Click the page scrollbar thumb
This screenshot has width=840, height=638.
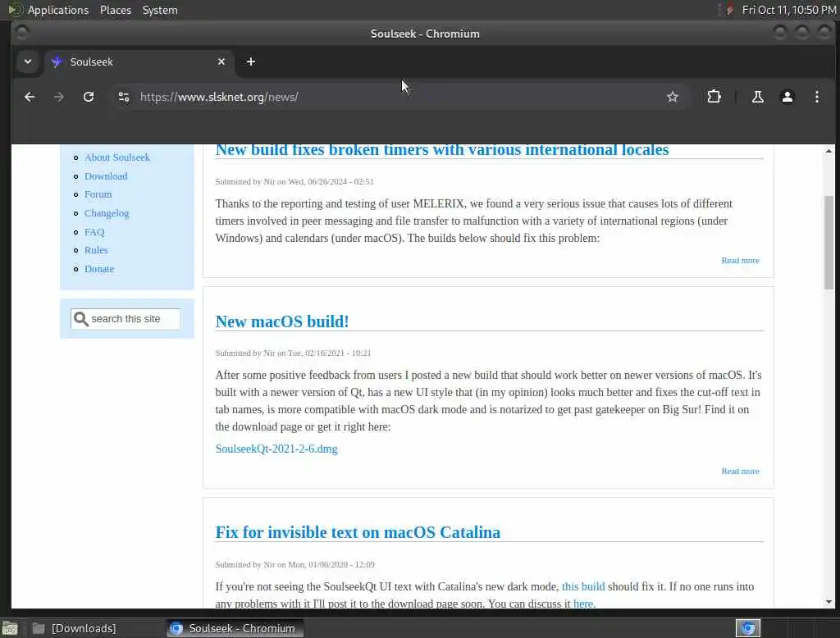(x=829, y=242)
